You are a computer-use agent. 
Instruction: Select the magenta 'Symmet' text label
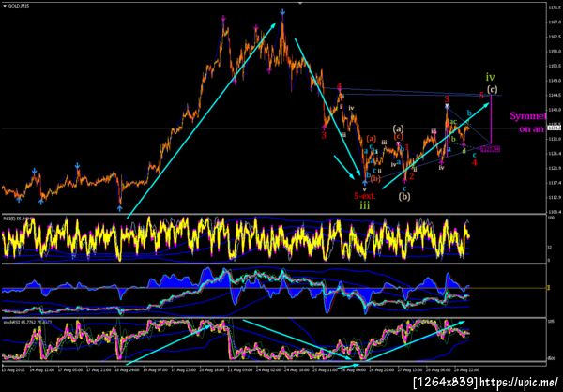[x=527, y=116]
